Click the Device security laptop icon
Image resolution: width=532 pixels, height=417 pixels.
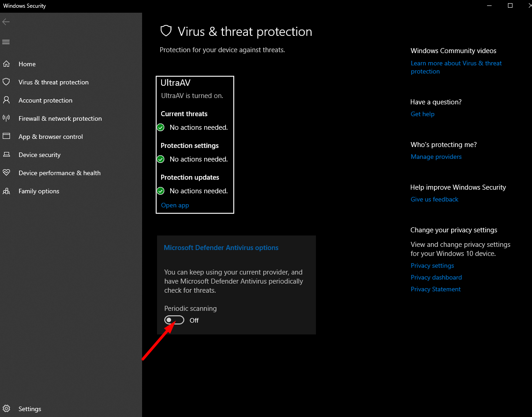click(6, 154)
